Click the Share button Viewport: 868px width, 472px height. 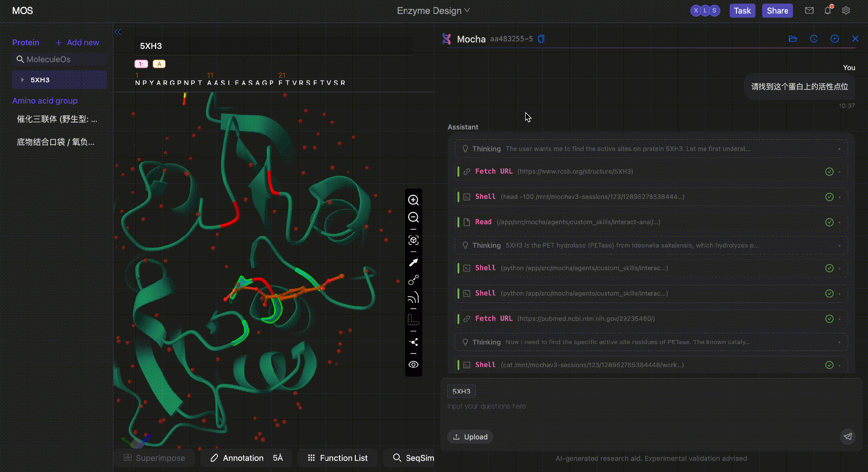click(777, 10)
